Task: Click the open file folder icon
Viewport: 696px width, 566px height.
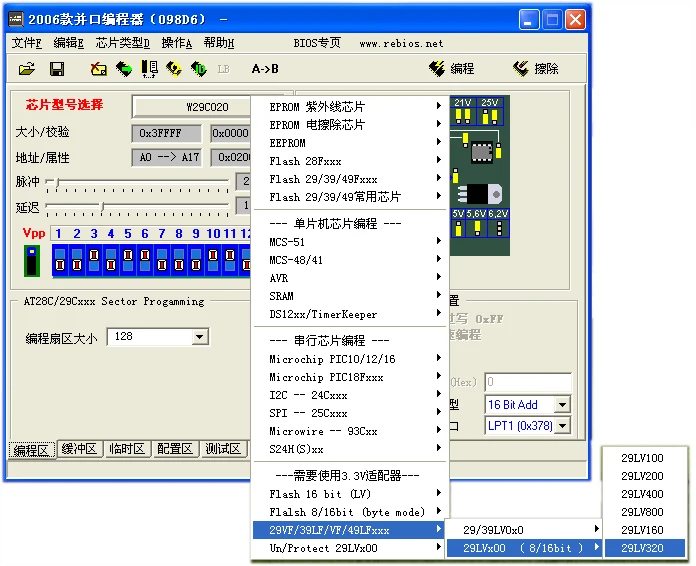Action: coord(27,69)
